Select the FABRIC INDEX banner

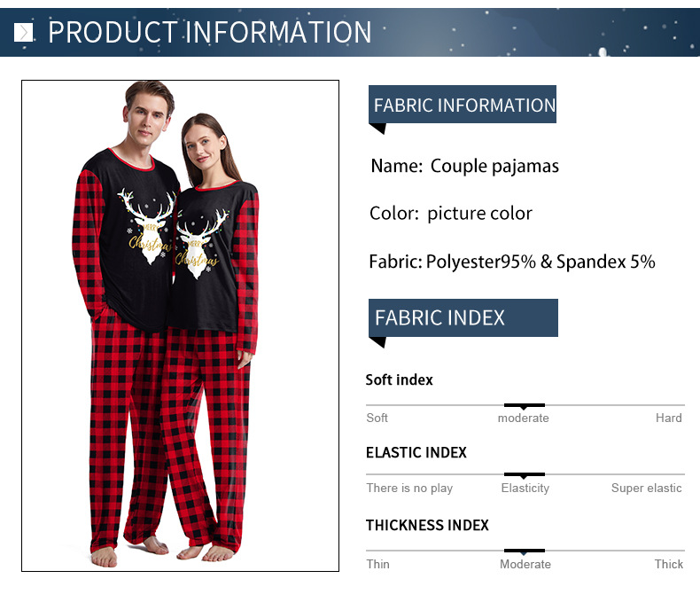(x=463, y=318)
